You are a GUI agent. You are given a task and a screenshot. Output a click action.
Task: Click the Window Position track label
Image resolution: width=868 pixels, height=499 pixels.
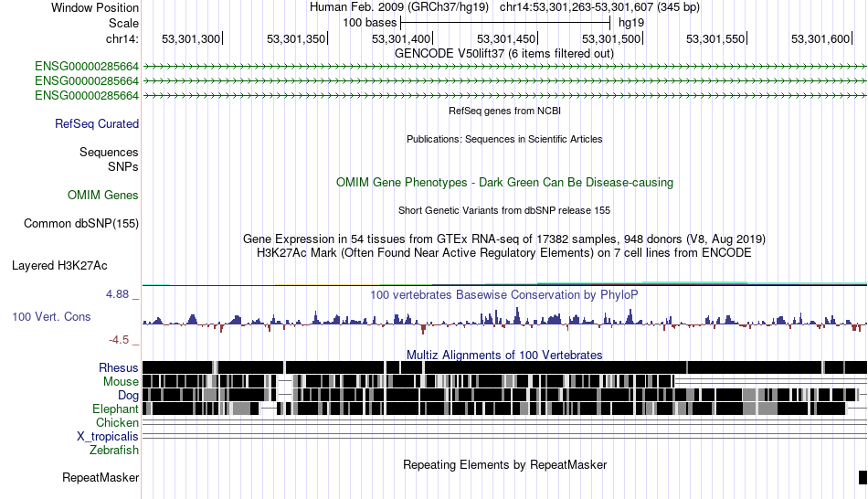pos(95,7)
